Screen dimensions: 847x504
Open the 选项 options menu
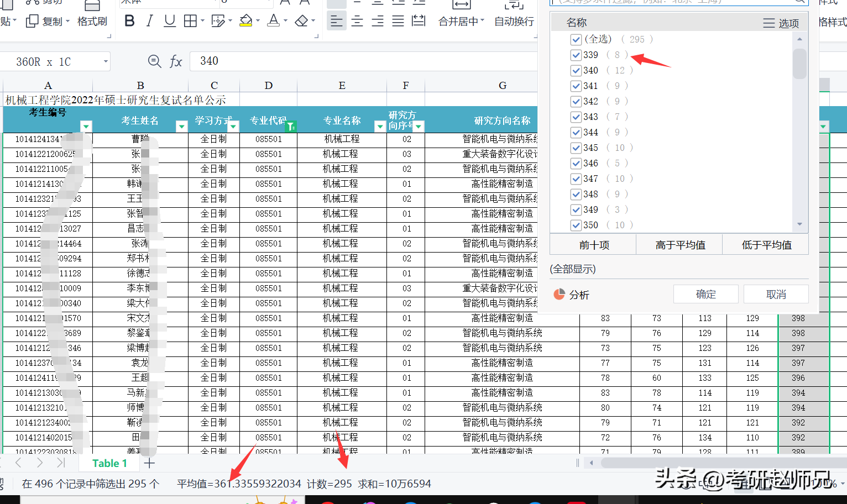coord(781,23)
